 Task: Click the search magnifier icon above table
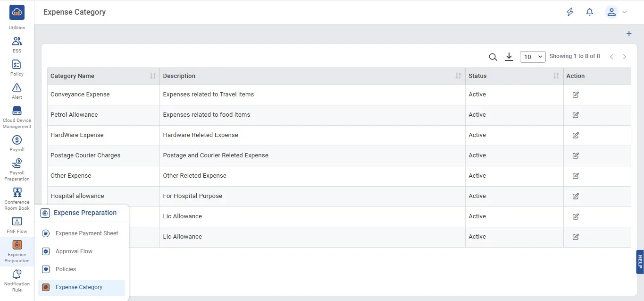click(493, 57)
